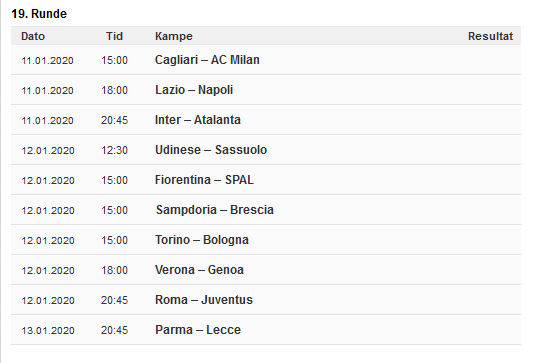Open the Udinese – Sassuolo match

tap(211, 150)
